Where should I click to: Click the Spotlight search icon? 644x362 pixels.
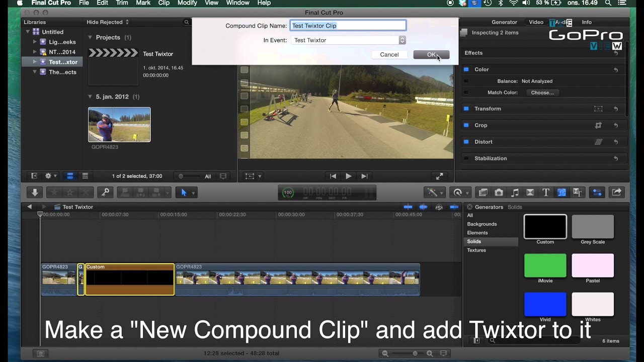pyautogui.click(x=608, y=3)
